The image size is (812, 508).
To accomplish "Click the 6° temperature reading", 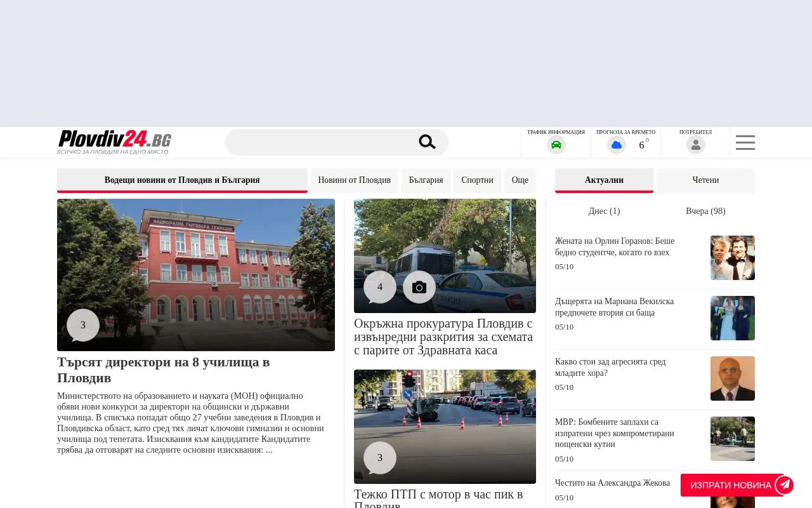I will pos(644,144).
